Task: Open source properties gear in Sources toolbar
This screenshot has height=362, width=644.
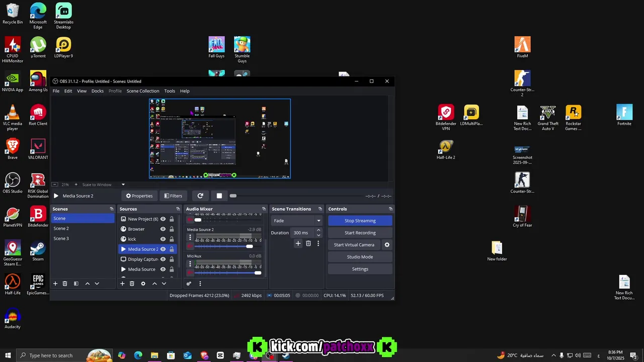Action: [x=143, y=284]
